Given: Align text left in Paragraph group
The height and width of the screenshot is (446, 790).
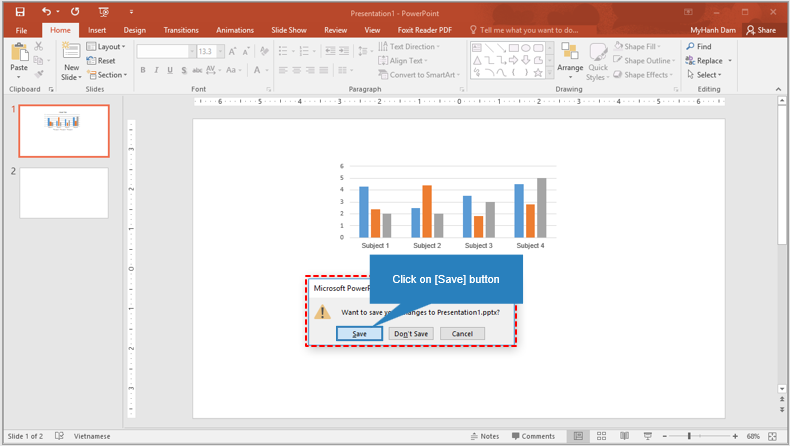Looking at the screenshot, I should 283,70.
